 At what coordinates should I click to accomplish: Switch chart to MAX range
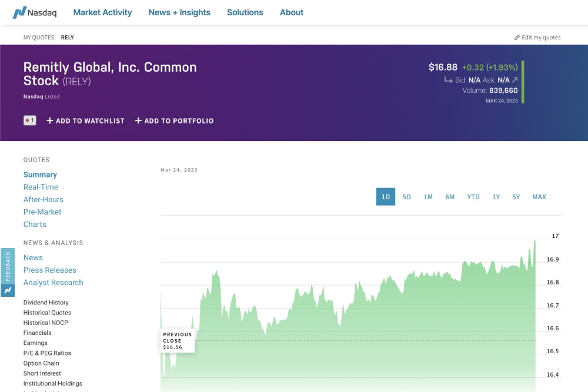click(x=539, y=197)
